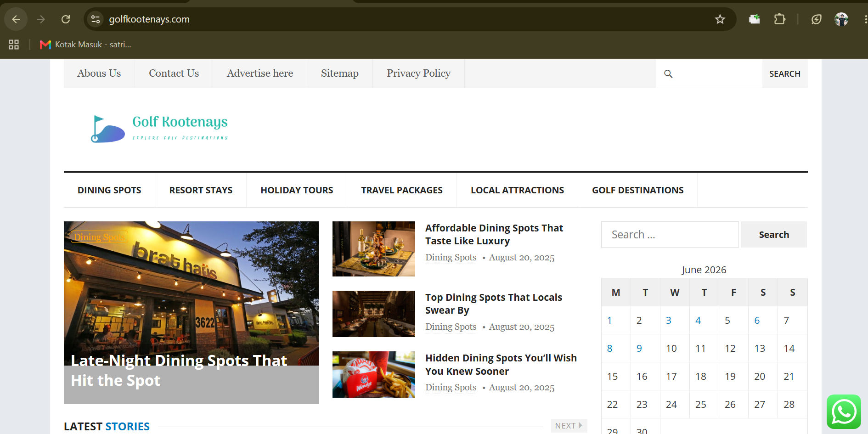Screen dimensions: 868x434
Task: Click the top SEARCH button
Action: point(785,73)
